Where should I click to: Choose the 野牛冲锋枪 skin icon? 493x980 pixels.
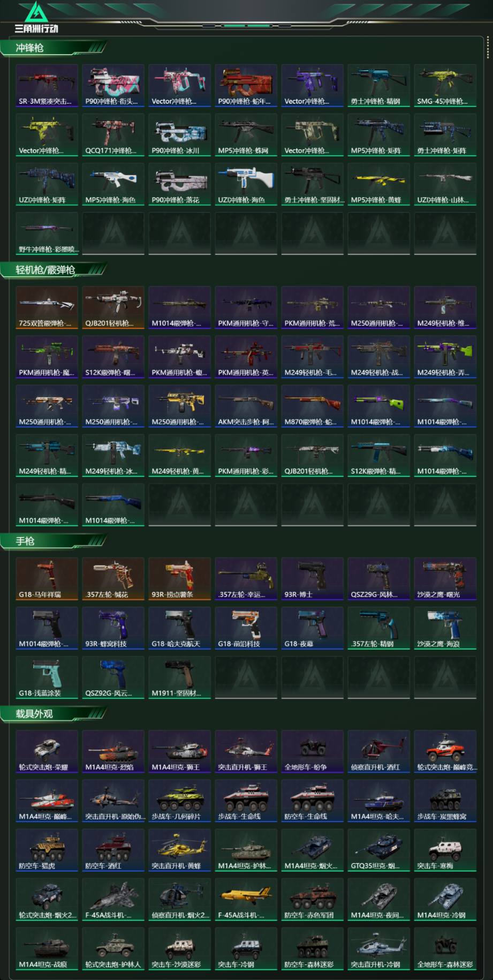tap(47, 233)
